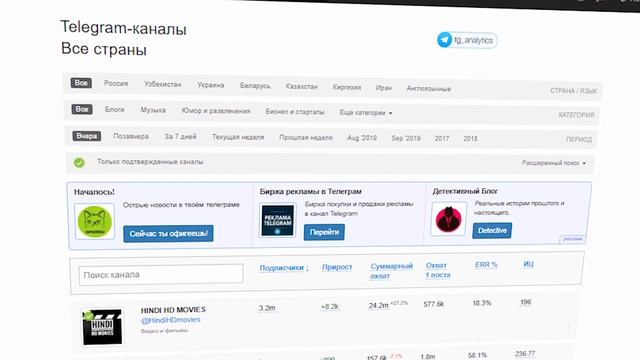Select the Вчера period

(x=87, y=136)
